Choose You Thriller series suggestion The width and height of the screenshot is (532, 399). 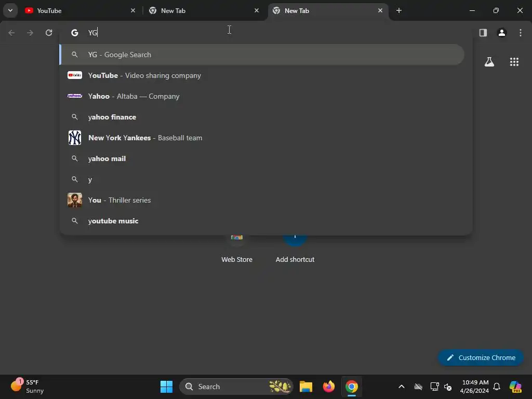[x=262, y=200]
